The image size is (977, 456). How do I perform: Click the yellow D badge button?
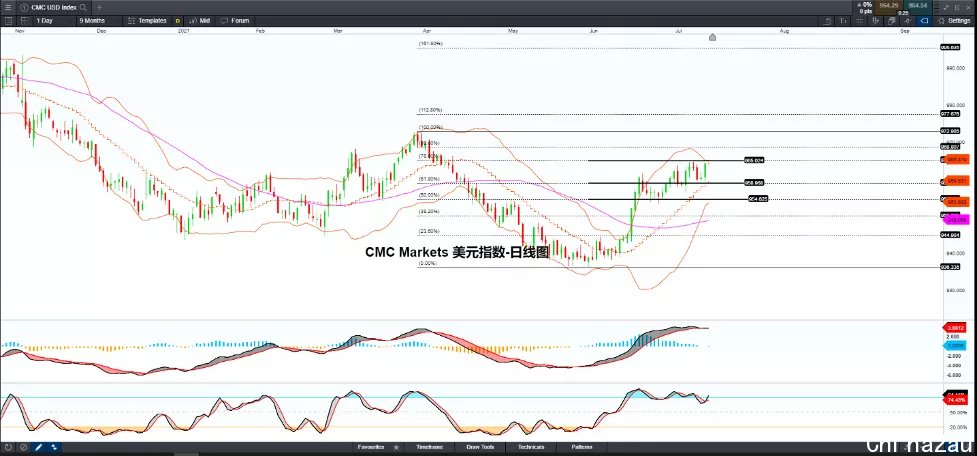pos(178,21)
